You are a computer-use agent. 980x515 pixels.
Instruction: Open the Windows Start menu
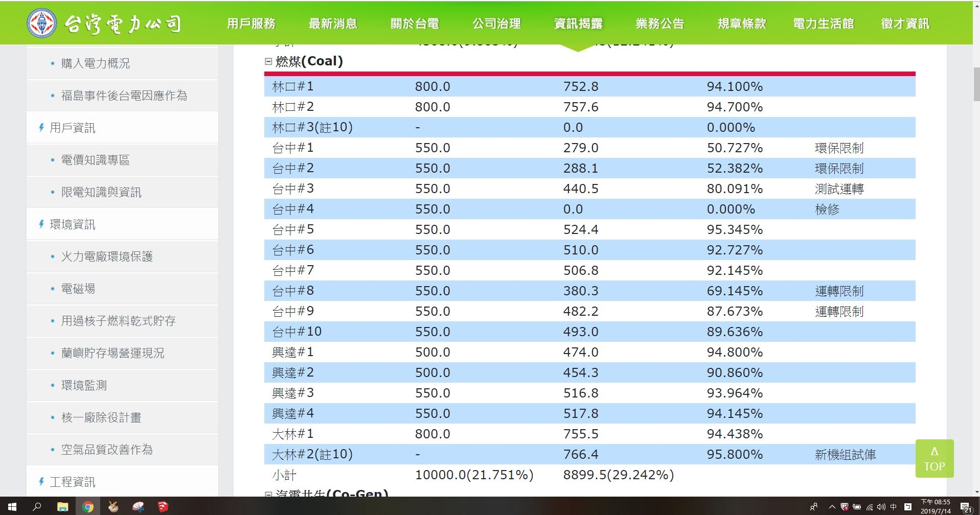click(x=12, y=507)
